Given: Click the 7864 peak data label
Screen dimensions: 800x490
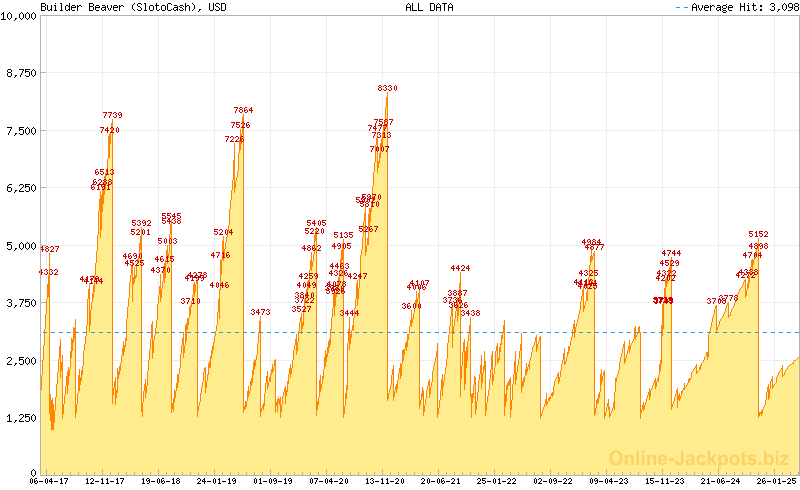Looking at the screenshot, I should [x=243, y=110].
